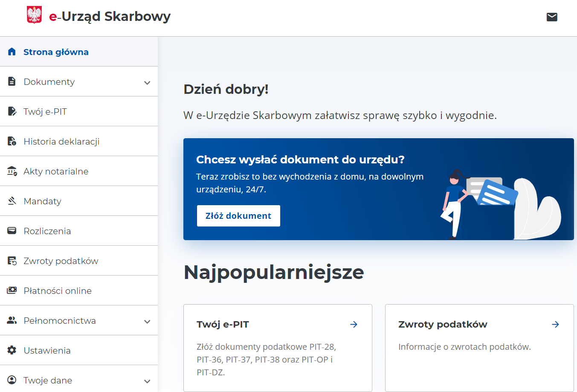Click the Polish eagle emblem logo
This screenshot has height=392, width=577.
34,15
